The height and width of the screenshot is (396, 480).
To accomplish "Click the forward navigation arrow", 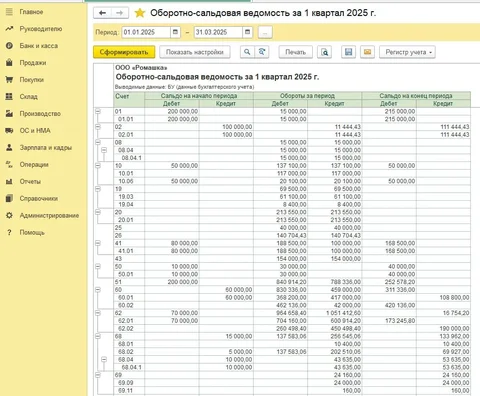I will 119,13.
